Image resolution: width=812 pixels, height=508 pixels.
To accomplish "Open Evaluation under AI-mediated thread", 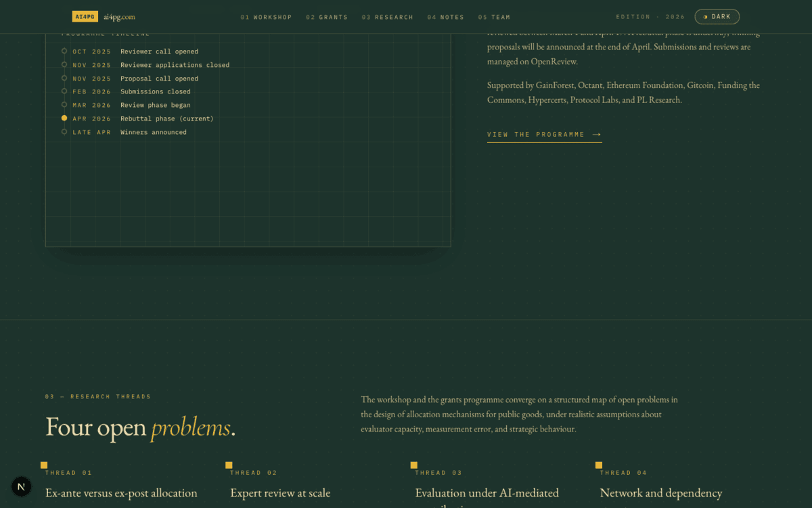I will (x=487, y=493).
